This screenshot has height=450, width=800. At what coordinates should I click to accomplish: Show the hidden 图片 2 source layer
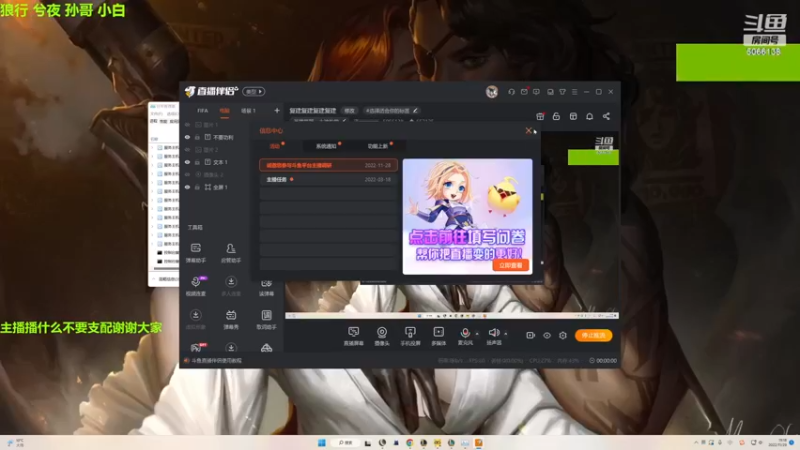(187, 150)
